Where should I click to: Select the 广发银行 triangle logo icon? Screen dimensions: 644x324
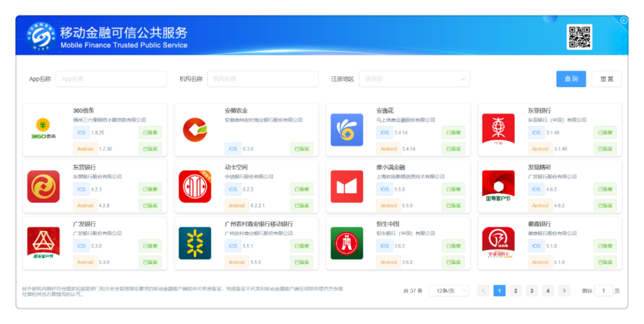point(43,243)
